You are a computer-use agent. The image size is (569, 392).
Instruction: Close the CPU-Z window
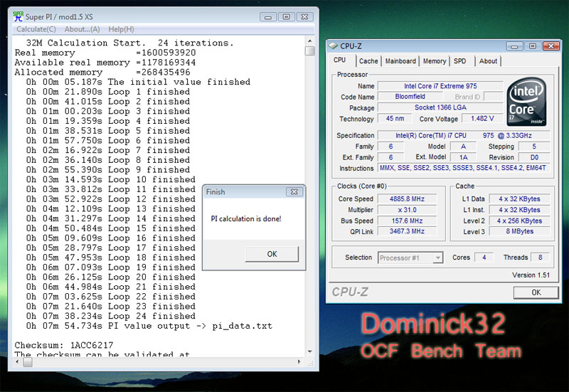tap(551, 46)
